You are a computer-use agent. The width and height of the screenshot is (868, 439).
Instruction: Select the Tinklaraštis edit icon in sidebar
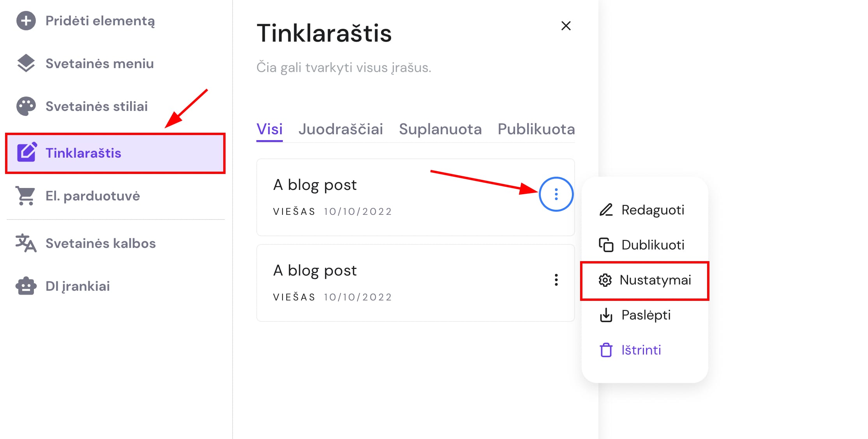coord(26,153)
